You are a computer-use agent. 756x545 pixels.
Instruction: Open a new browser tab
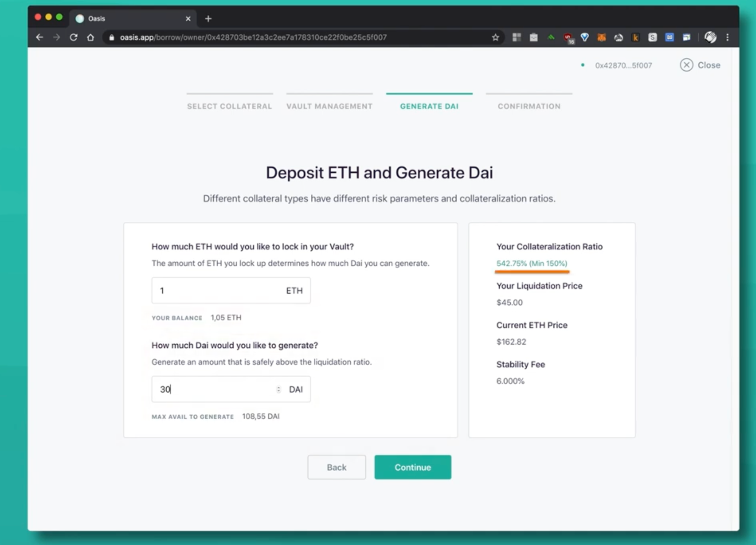pos(208,19)
